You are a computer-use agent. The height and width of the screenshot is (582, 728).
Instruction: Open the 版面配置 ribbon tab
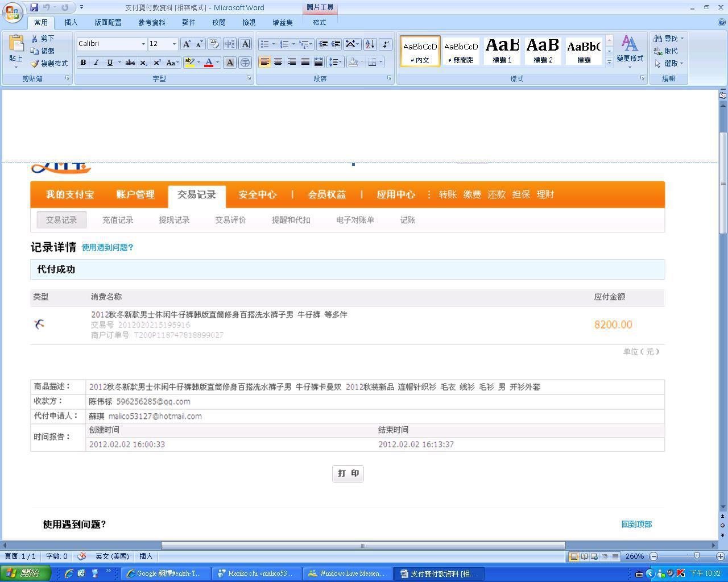[x=107, y=23]
